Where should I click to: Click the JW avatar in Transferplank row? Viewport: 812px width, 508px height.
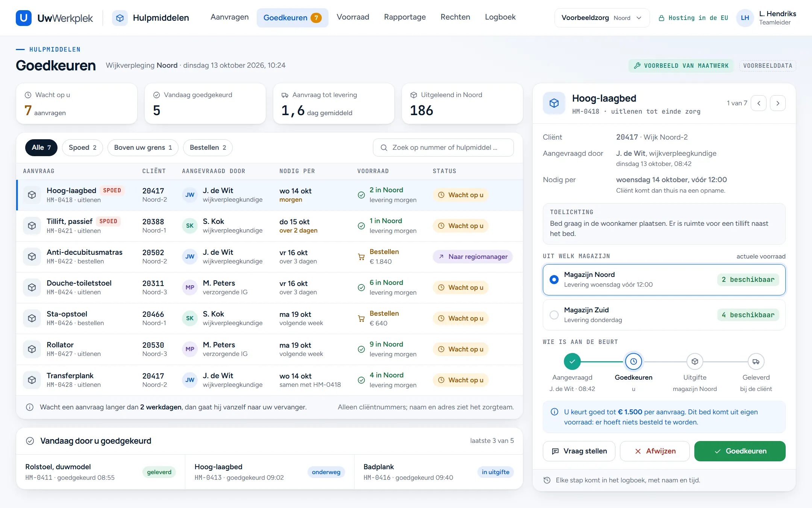pyautogui.click(x=190, y=380)
